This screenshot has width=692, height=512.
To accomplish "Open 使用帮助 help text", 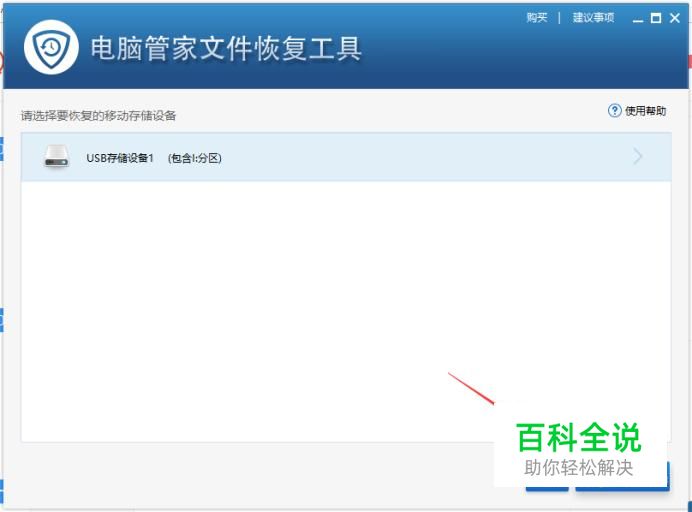I will 645,111.
